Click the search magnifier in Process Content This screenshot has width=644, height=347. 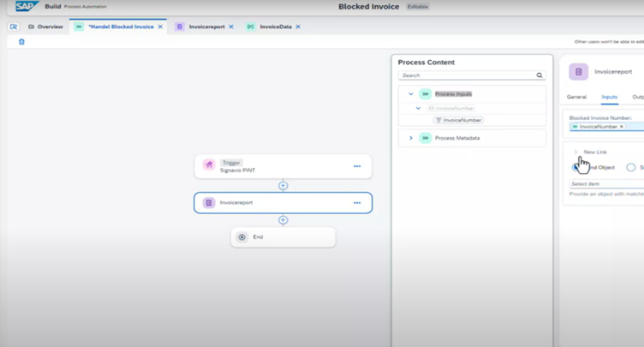click(x=540, y=75)
